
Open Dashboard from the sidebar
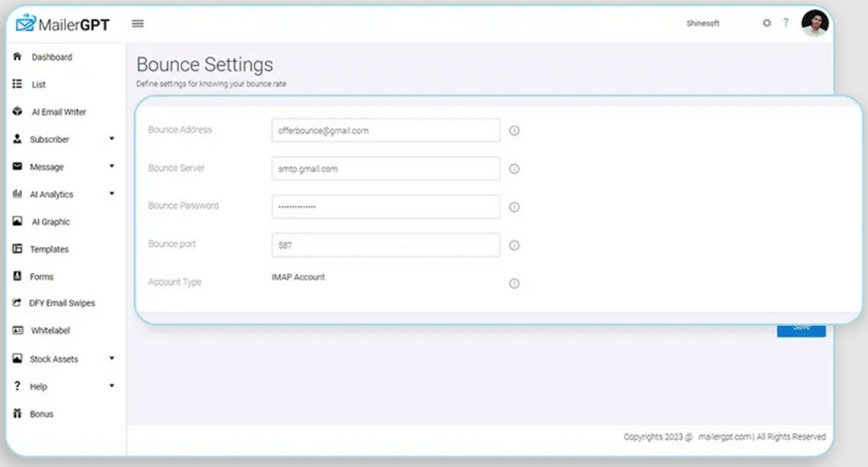click(x=52, y=57)
